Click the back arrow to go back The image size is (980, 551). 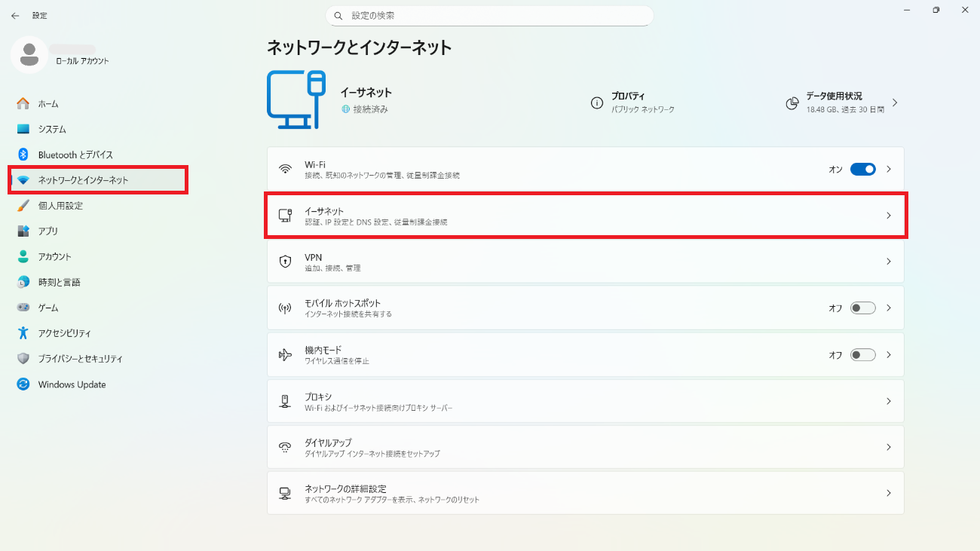(15, 15)
